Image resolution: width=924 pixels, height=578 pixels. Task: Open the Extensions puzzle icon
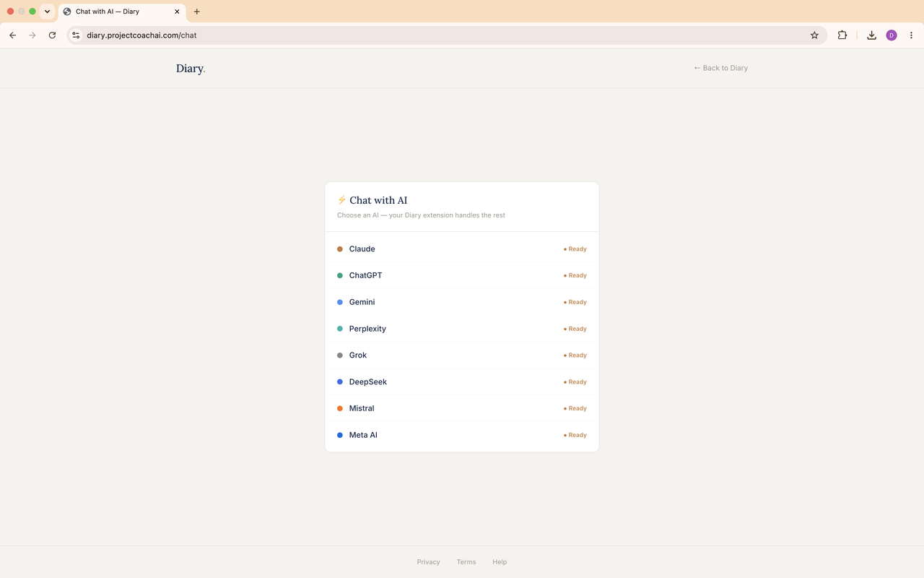842,35
